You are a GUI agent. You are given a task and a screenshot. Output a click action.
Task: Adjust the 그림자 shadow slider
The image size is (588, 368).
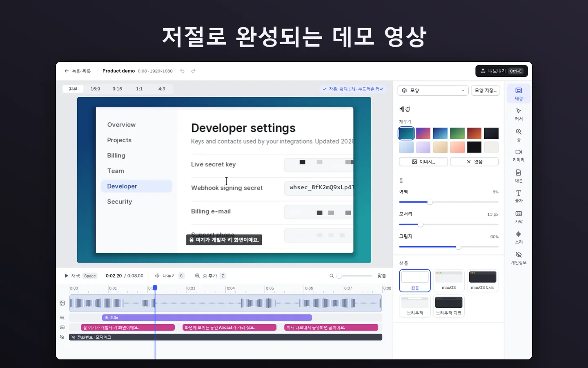click(449, 247)
